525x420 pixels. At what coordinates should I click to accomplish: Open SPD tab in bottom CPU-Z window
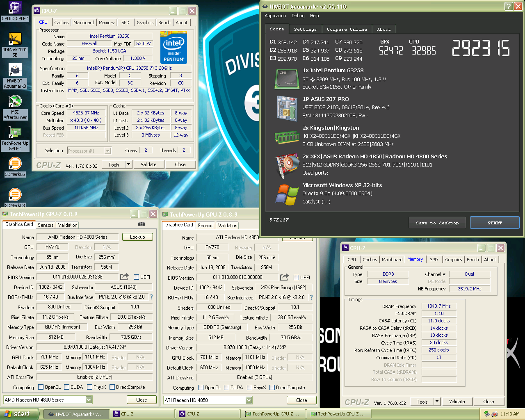pyautogui.click(x=434, y=260)
